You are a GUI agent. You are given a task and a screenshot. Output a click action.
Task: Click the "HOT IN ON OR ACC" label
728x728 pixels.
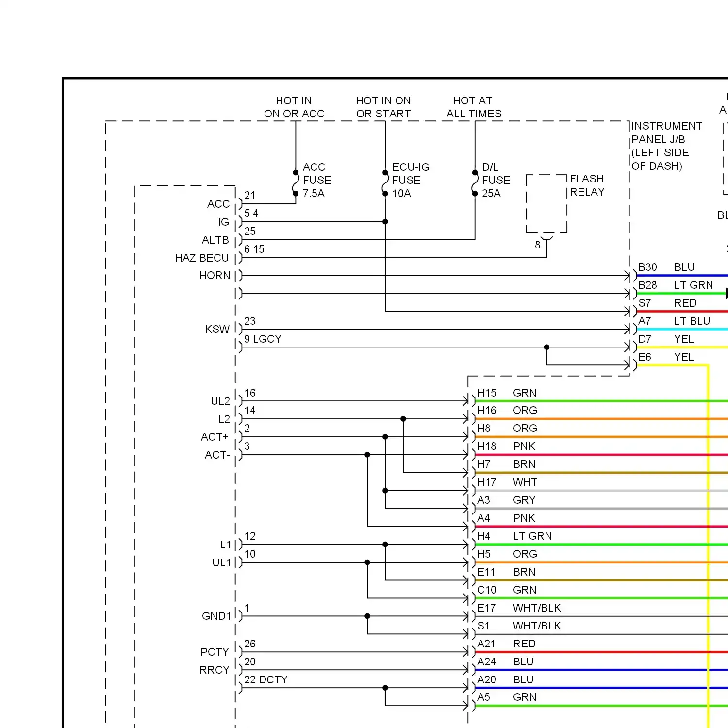[294, 107]
